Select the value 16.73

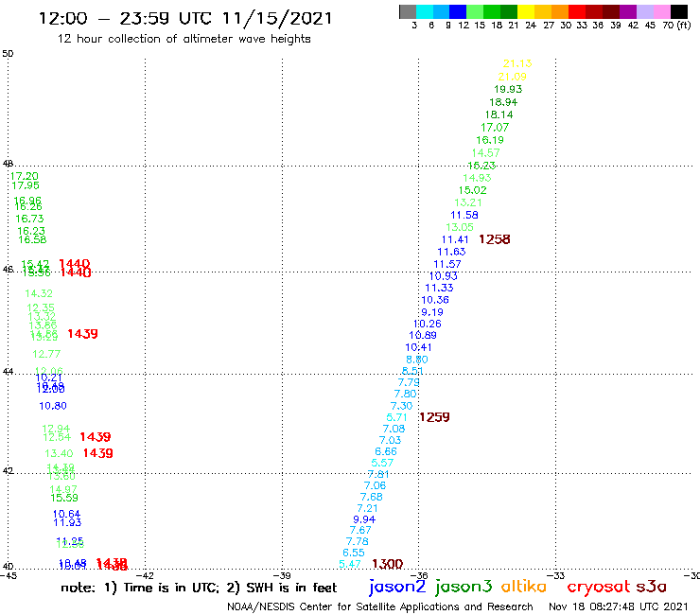(29, 219)
